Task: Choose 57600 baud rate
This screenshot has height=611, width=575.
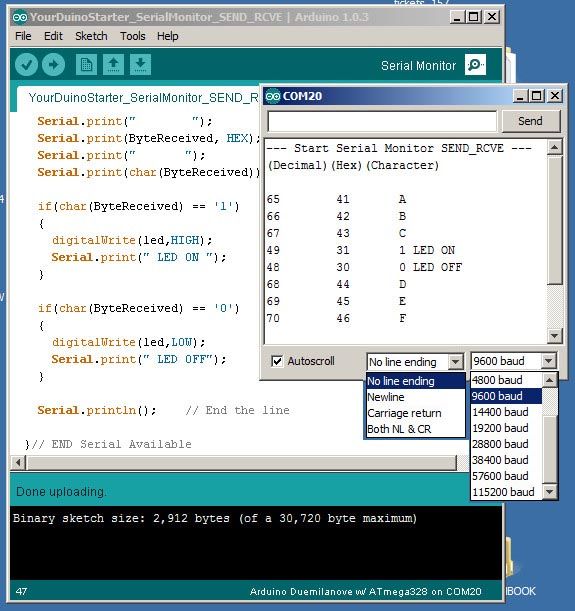Action: coord(506,476)
